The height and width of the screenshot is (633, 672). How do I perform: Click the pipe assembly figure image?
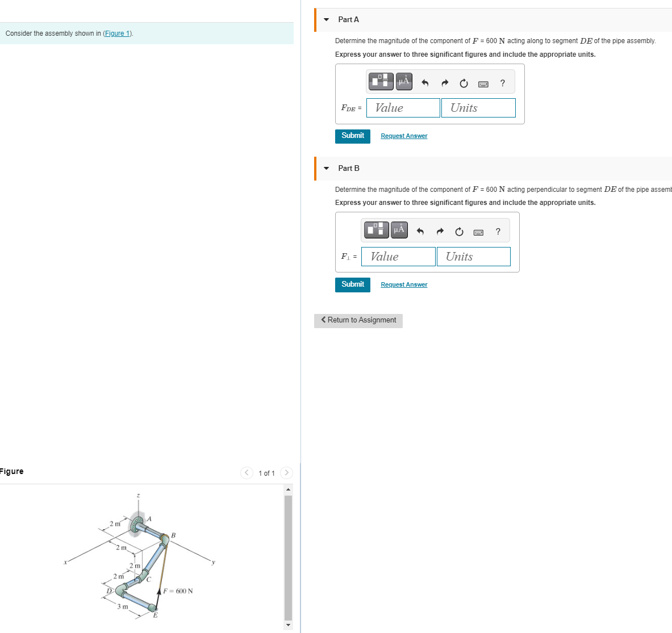pyautogui.click(x=139, y=557)
